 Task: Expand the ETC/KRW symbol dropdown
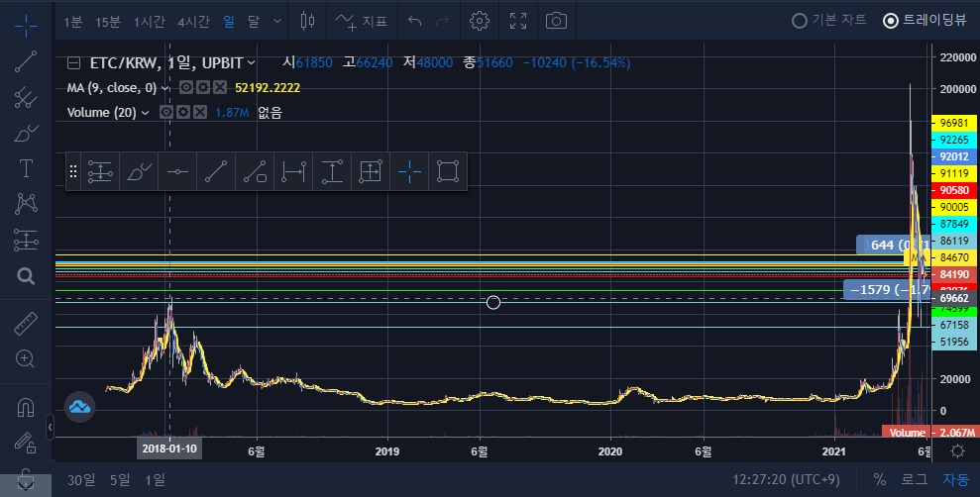251,62
